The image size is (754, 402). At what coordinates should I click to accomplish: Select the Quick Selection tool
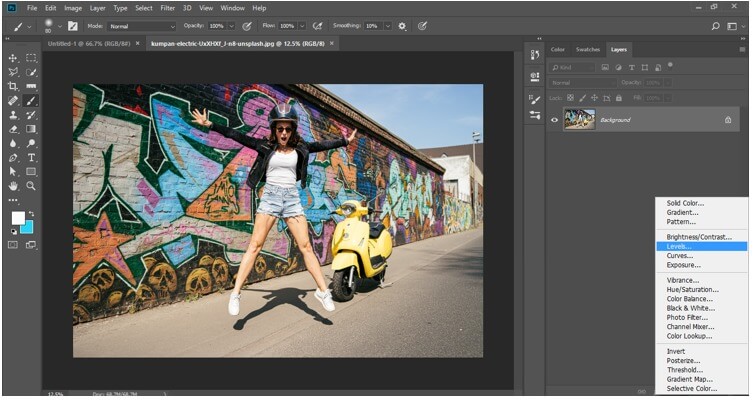point(31,72)
